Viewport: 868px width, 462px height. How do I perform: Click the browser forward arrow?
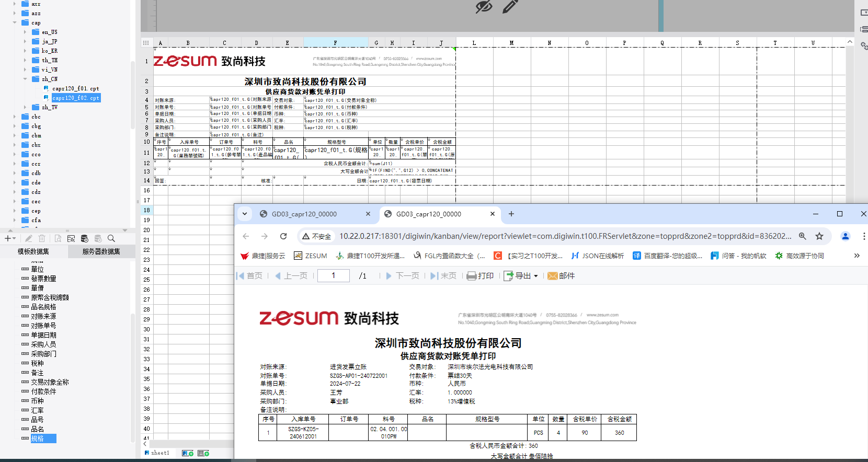[265, 236]
